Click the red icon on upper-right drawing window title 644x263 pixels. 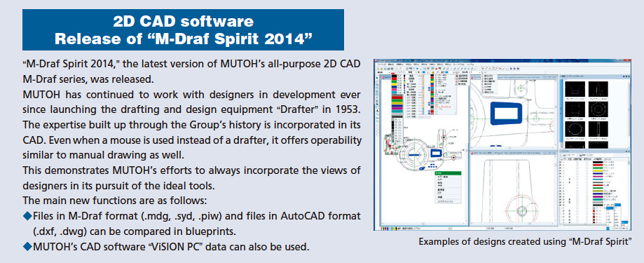tap(472, 78)
